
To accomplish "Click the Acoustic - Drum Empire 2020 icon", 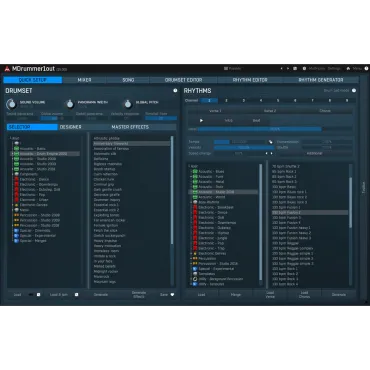I will pos(16,154).
